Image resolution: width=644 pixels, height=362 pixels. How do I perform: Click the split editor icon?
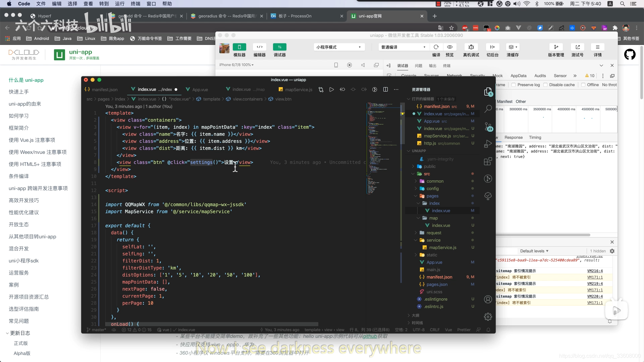pos(385,89)
